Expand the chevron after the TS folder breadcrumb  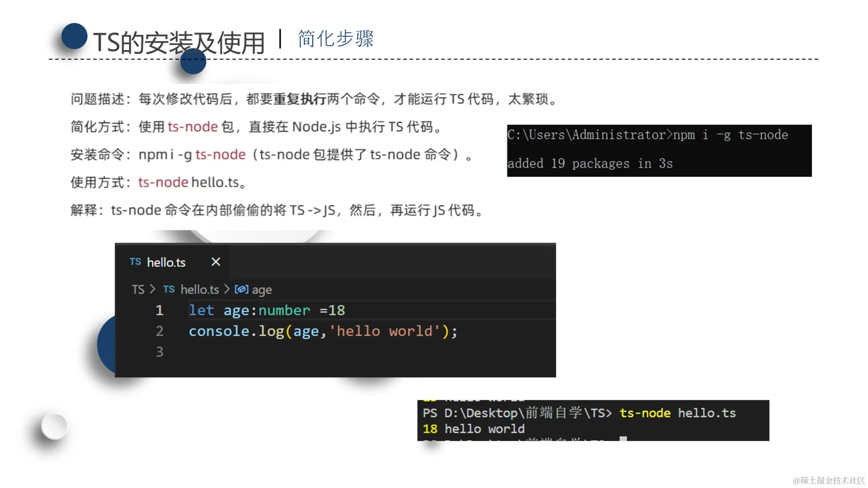point(152,289)
